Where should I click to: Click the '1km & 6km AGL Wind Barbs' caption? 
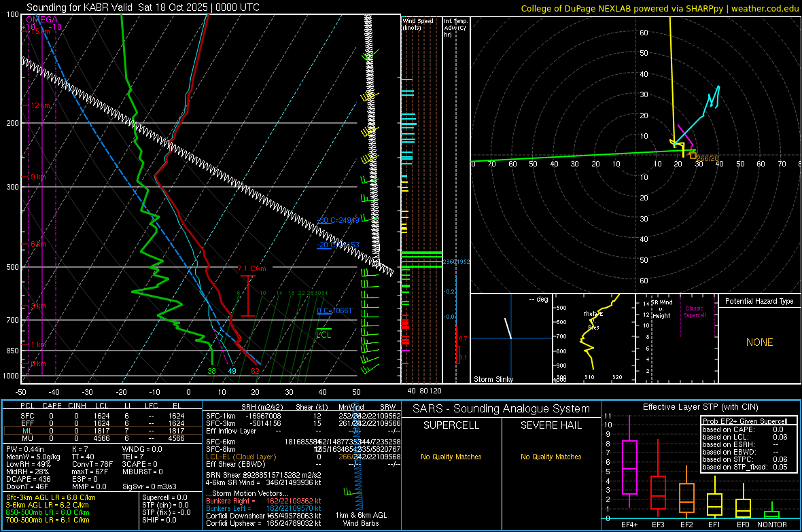coord(361,519)
